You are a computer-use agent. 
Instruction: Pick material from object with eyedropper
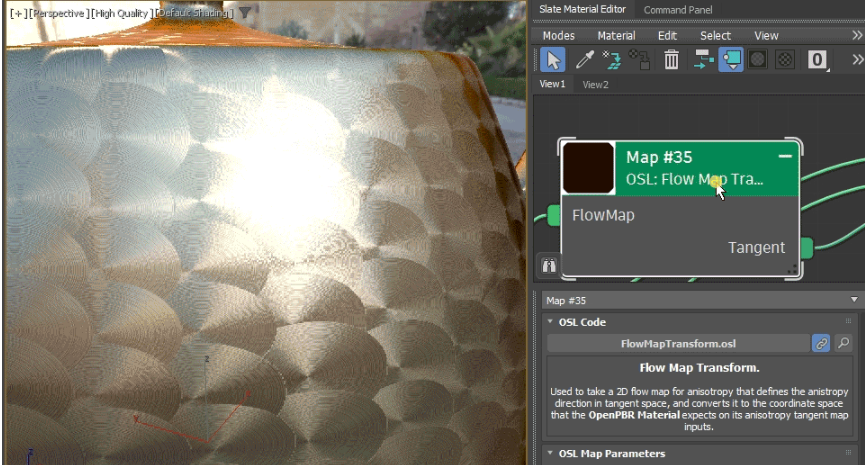click(x=584, y=60)
